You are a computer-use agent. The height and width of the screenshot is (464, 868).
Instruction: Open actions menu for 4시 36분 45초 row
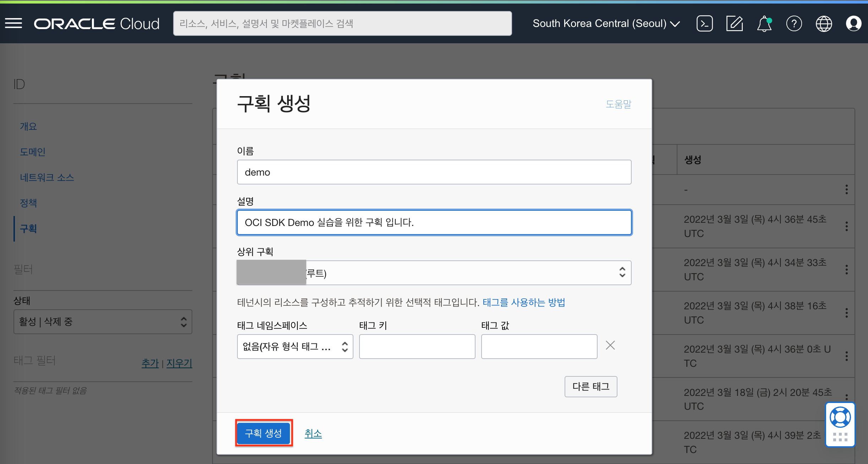click(x=846, y=226)
